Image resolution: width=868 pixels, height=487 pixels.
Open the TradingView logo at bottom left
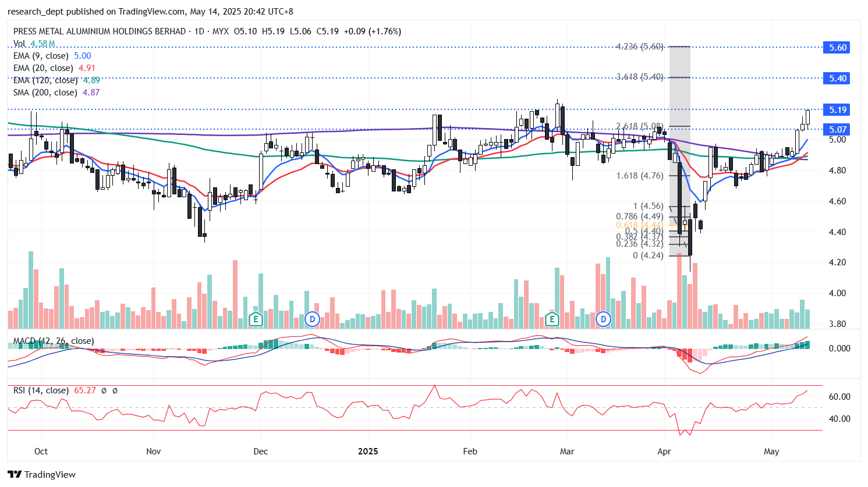(41, 474)
